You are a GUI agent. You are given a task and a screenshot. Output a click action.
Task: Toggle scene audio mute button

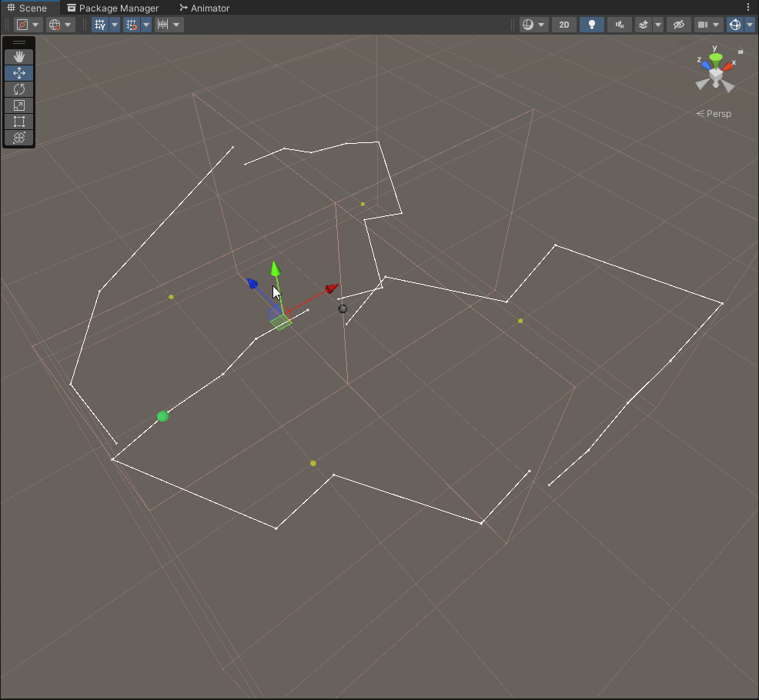pos(620,25)
